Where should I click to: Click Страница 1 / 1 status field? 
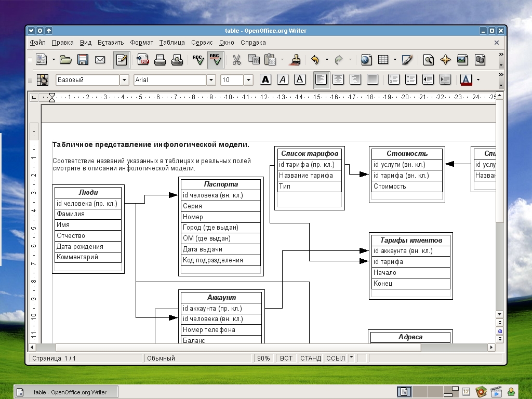[86, 358]
